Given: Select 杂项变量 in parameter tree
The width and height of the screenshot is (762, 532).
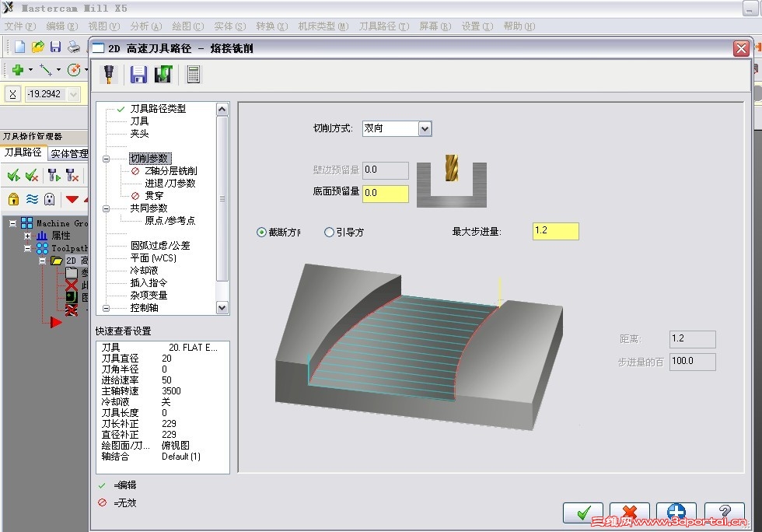Looking at the screenshot, I should [149, 296].
